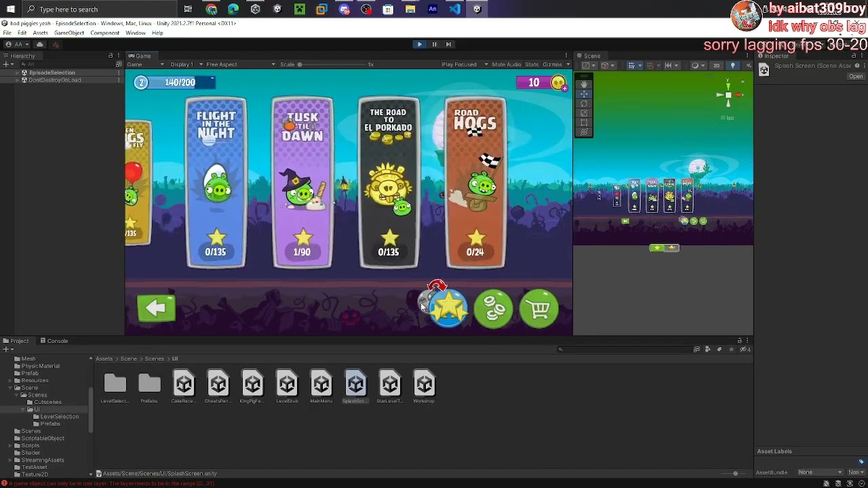Open the Window menu
Screen dimensions: 868x488
[136, 33]
